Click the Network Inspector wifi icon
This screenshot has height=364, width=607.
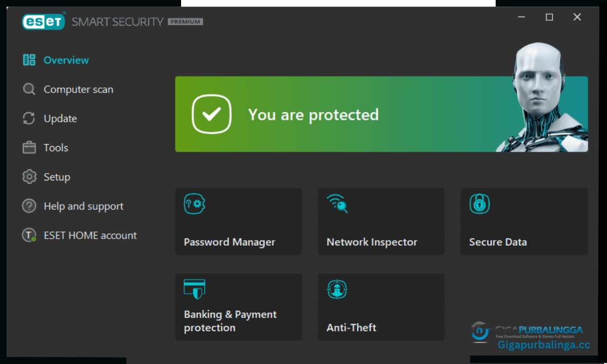(x=337, y=203)
